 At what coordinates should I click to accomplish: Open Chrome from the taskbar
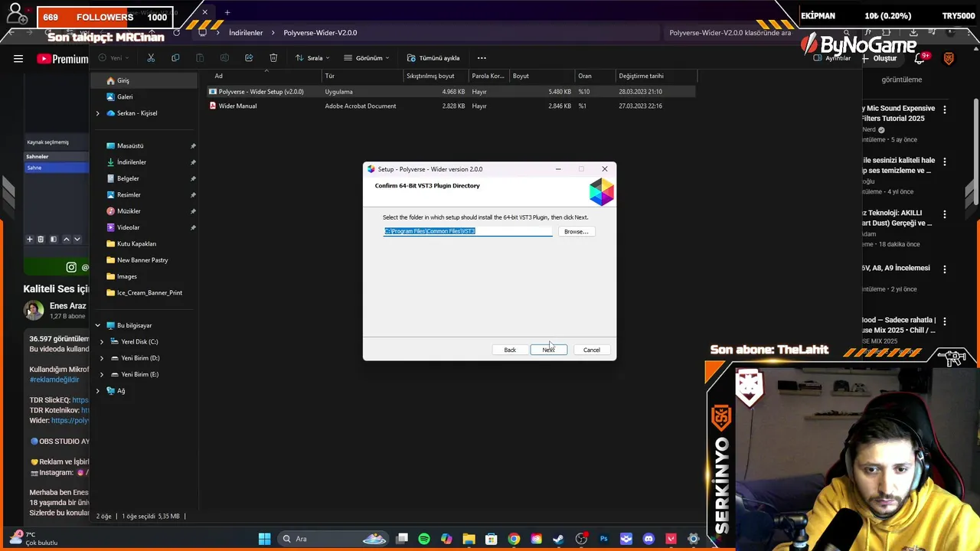coord(514,539)
